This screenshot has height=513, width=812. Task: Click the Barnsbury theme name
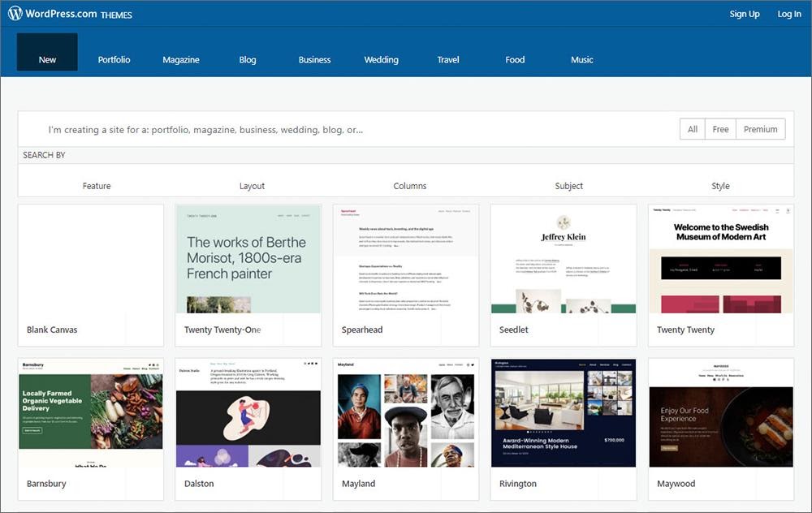[46, 484]
